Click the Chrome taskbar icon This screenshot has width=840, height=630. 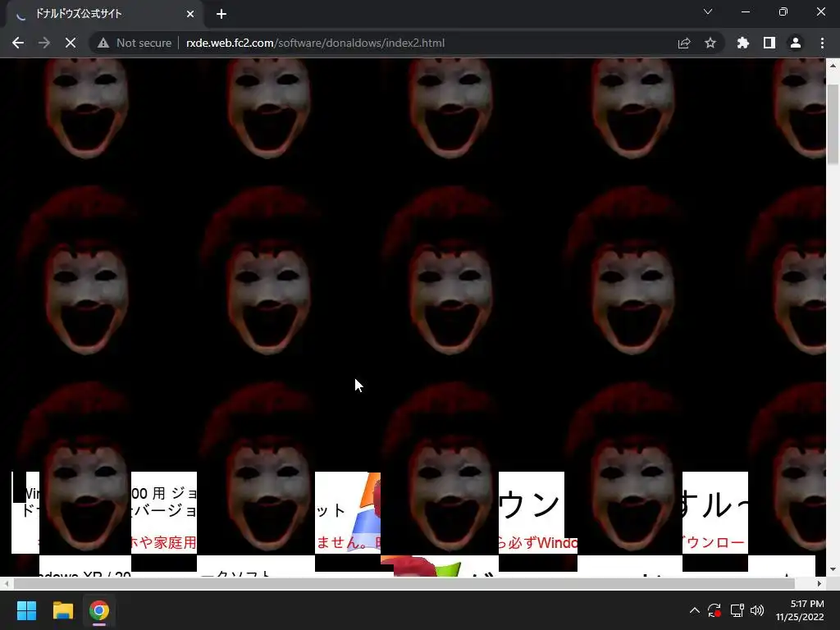[99, 610]
